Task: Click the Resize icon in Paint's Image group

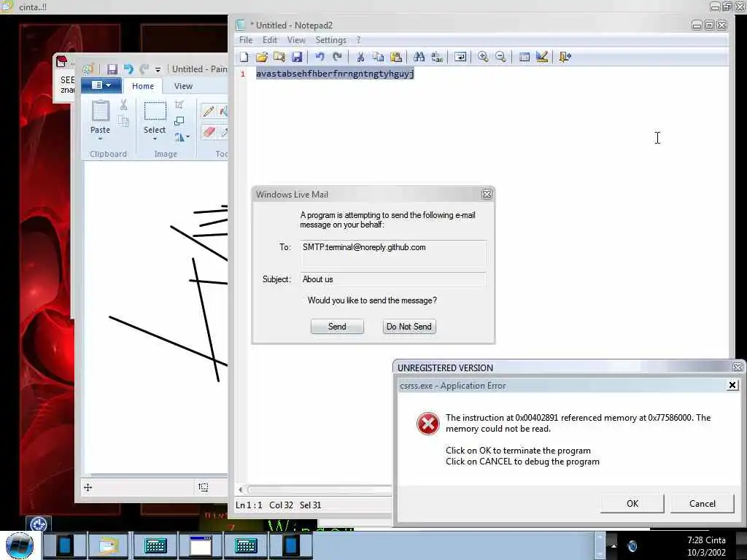Action: [179, 121]
